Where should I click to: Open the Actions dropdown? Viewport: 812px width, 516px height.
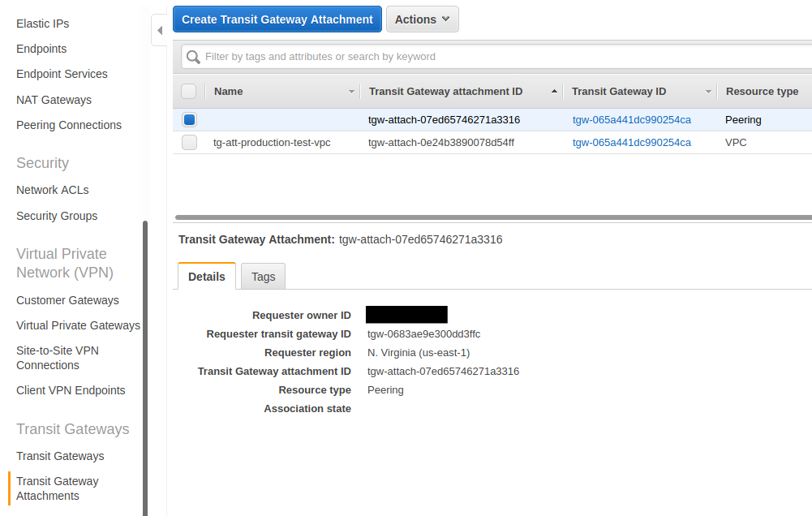click(422, 19)
